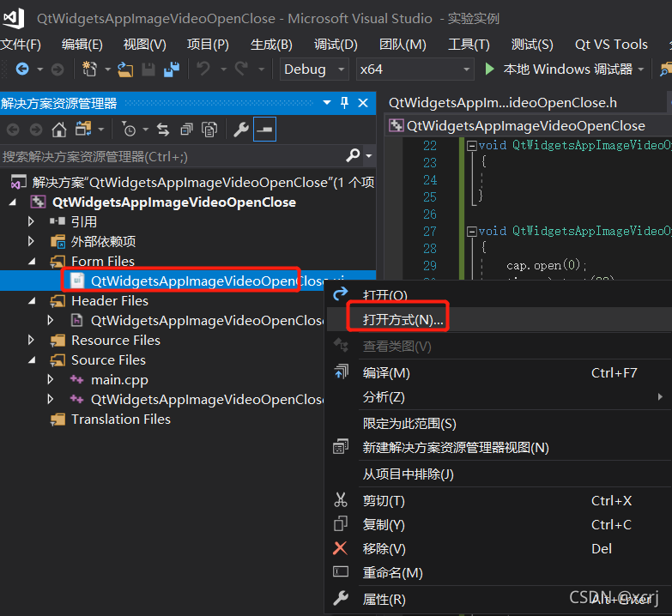Click the Redo arrow icon
Viewport: 672px width, 616px height.
tap(241, 69)
